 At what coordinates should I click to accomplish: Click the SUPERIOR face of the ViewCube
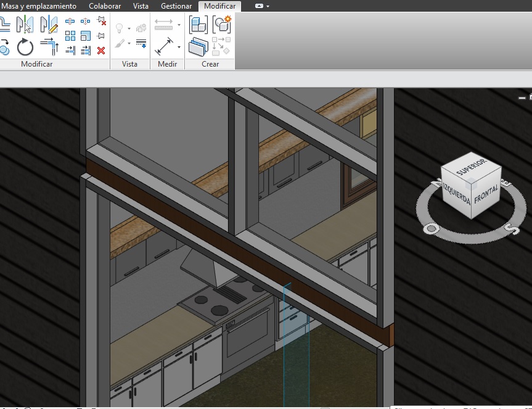click(x=471, y=167)
